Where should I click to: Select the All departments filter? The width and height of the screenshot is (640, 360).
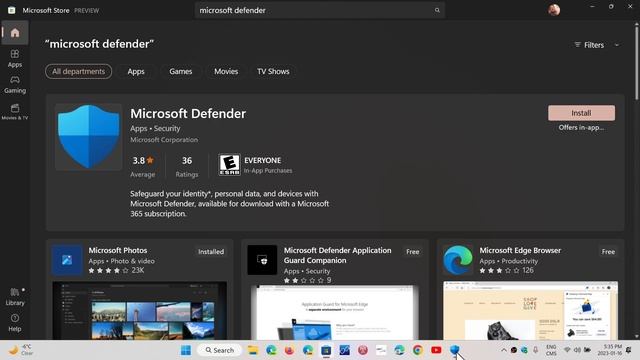point(78,71)
